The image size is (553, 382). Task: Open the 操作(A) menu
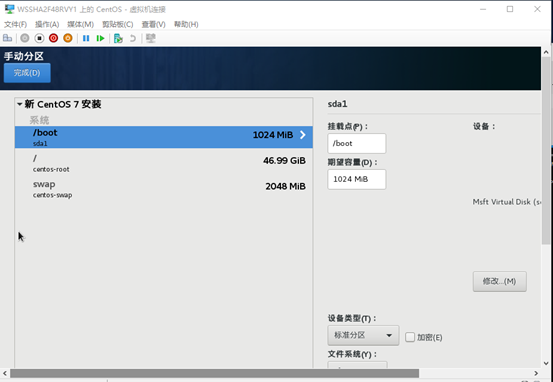(x=47, y=24)
